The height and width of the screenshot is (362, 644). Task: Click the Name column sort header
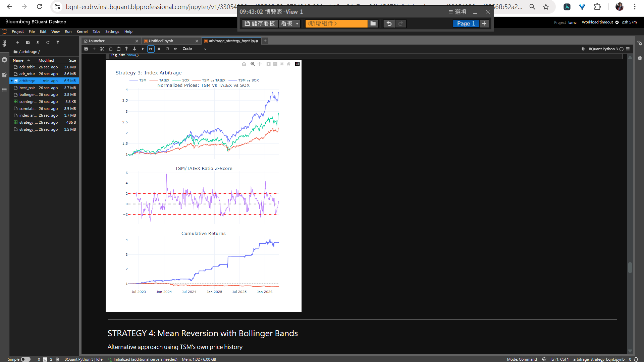[18, 60]
